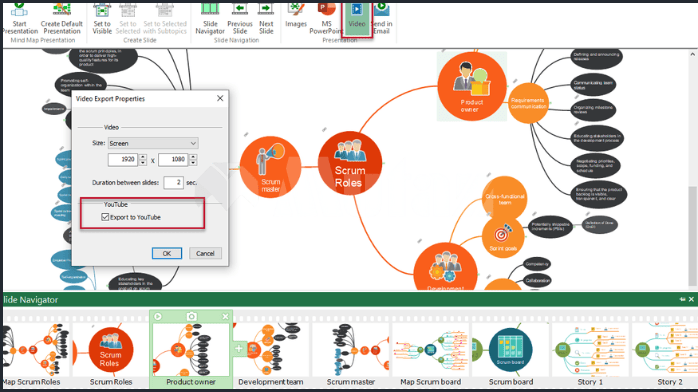
Task: Click the video height field 1080
Action: pyautogui.click(x=173, y=159)
